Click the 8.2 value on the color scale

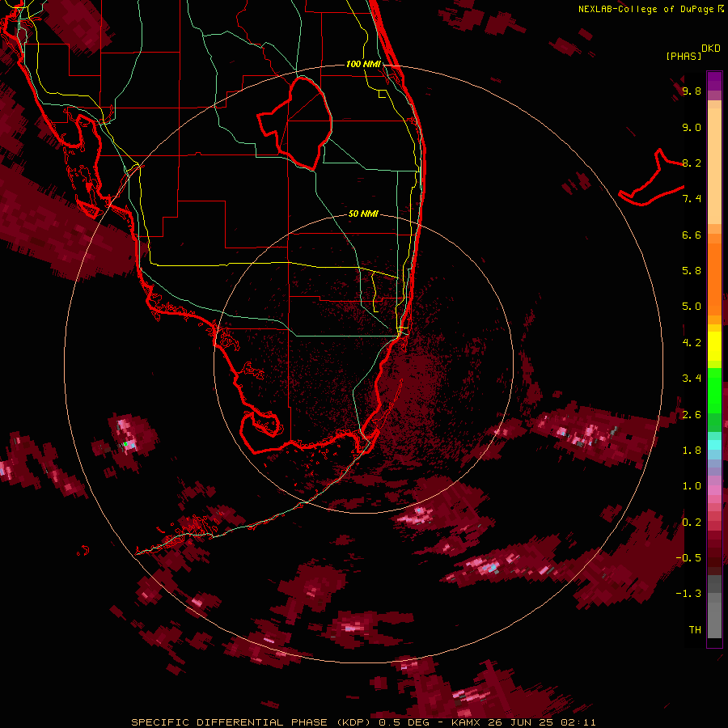(692, 163)
